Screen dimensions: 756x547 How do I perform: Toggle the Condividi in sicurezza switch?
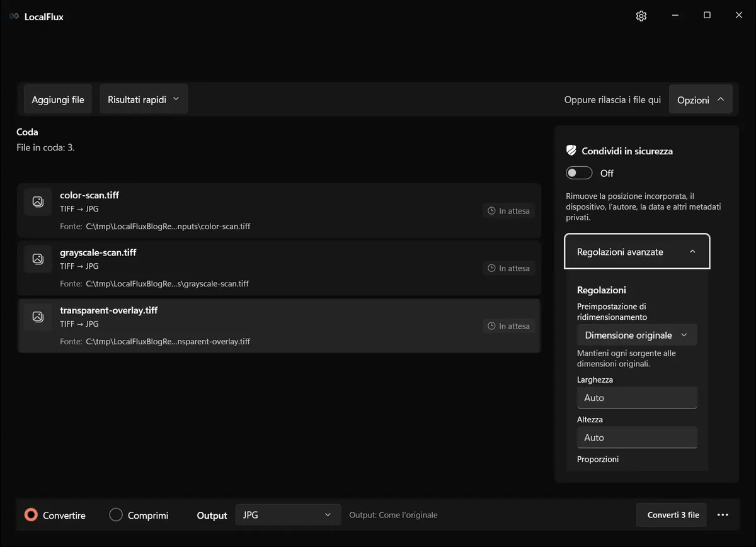point(579,173)
